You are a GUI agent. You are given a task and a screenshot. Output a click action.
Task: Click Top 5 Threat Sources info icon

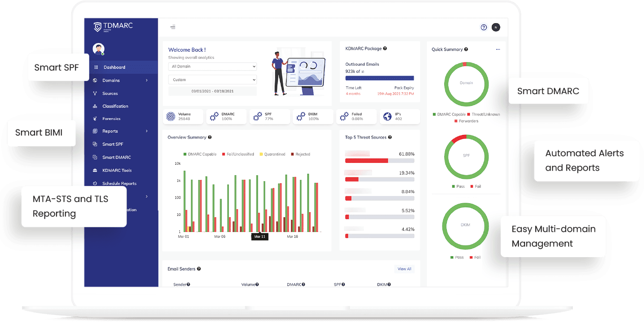[390, 137]
